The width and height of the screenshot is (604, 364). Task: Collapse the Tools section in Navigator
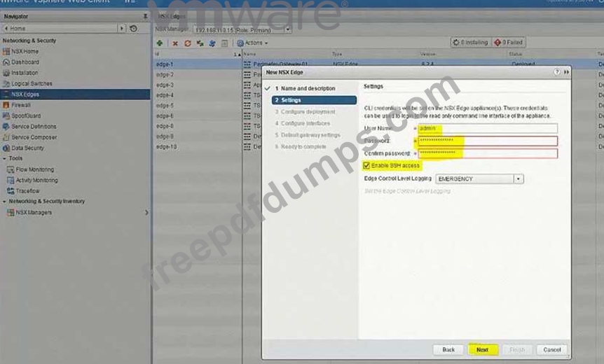4,158
